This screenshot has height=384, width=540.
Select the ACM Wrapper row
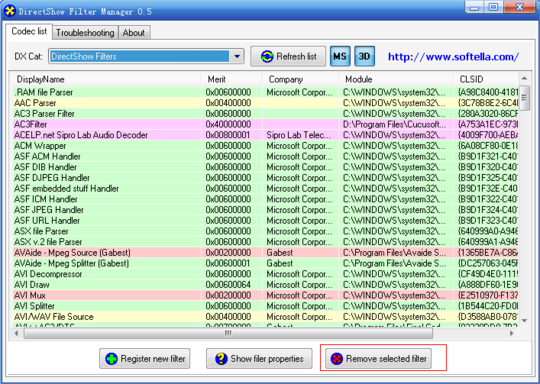266,145
